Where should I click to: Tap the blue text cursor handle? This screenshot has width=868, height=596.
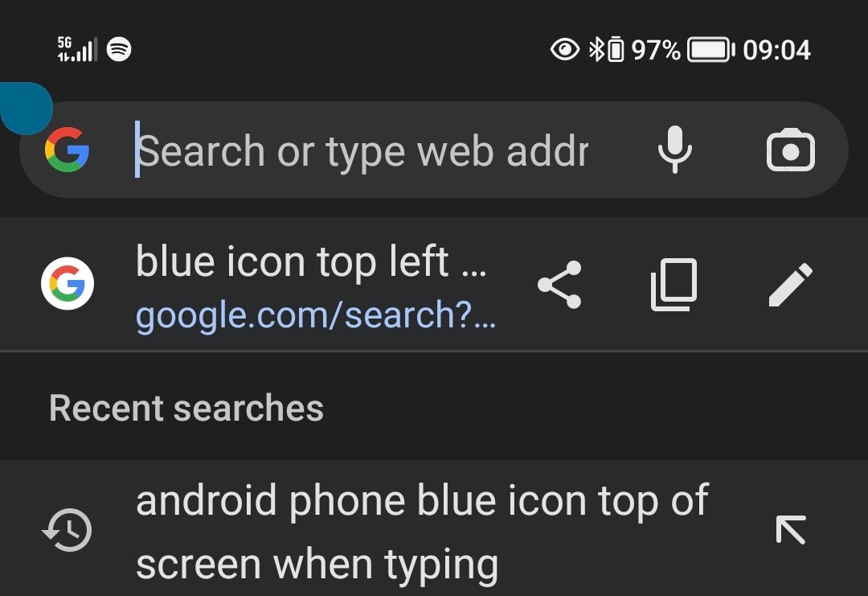pyautogui.click(x=26, y=108)
